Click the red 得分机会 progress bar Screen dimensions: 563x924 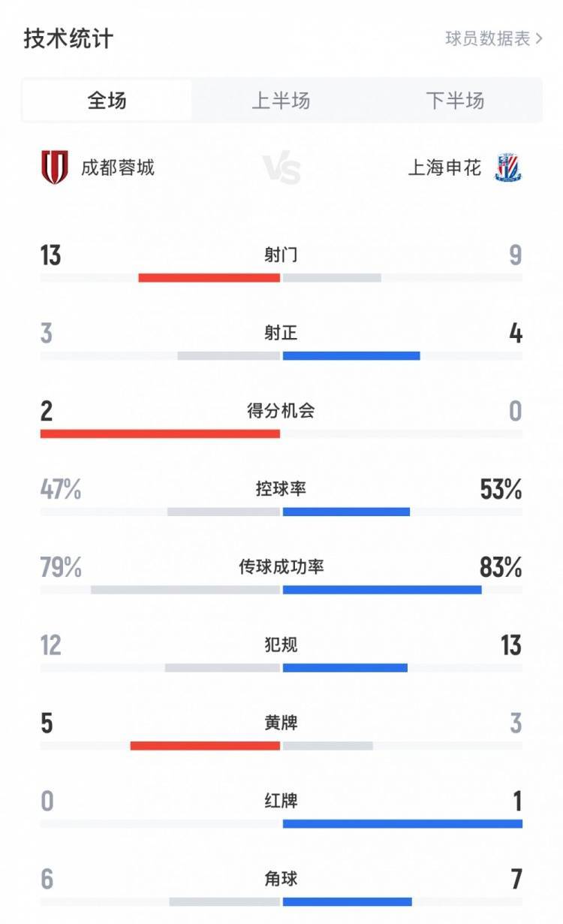[159, 433]
